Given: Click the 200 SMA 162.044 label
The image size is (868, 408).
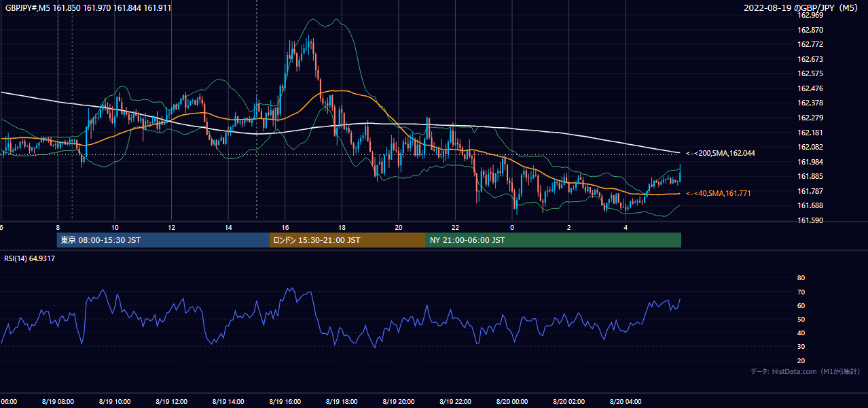Looking at the screenshot, I should tap(721, 154).
